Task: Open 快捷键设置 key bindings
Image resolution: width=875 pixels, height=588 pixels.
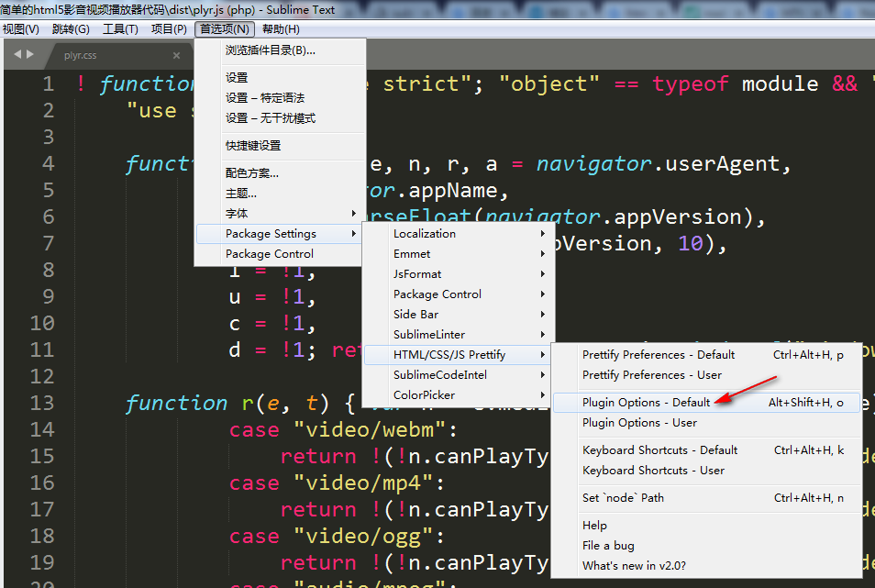Action: 280,146
